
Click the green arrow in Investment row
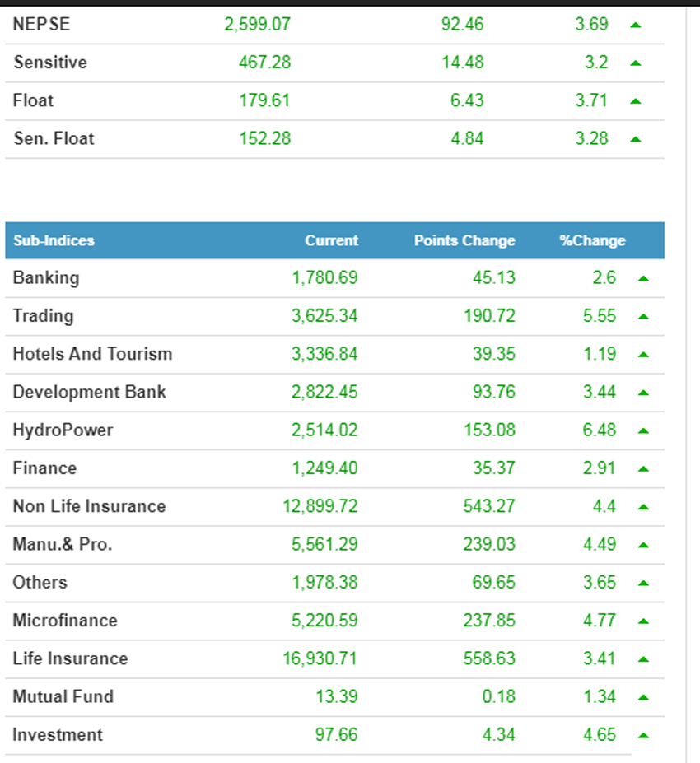click(x=643, y=735)
